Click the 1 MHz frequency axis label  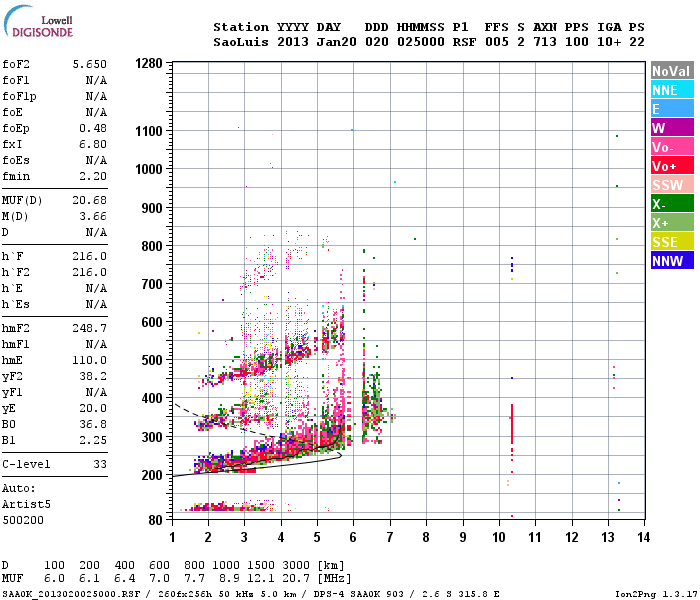(172, 537)
